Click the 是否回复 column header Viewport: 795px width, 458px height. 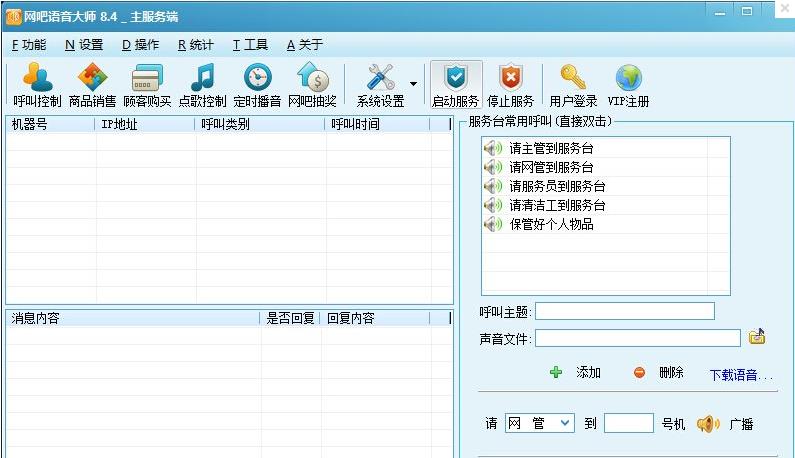tap(291, 319)
